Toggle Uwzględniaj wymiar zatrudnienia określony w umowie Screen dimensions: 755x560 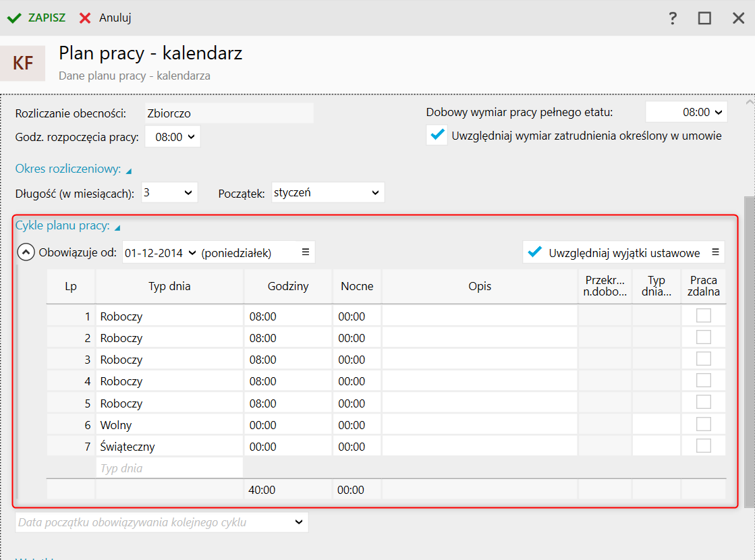coord(437,136)
